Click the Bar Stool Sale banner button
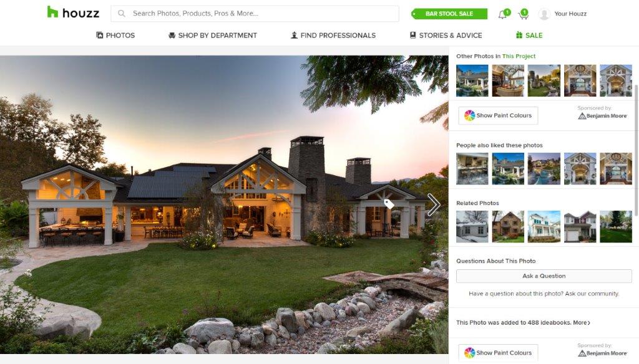Image resolution: width=639 pixels, height=364 pixels. (x=449, y=14)
